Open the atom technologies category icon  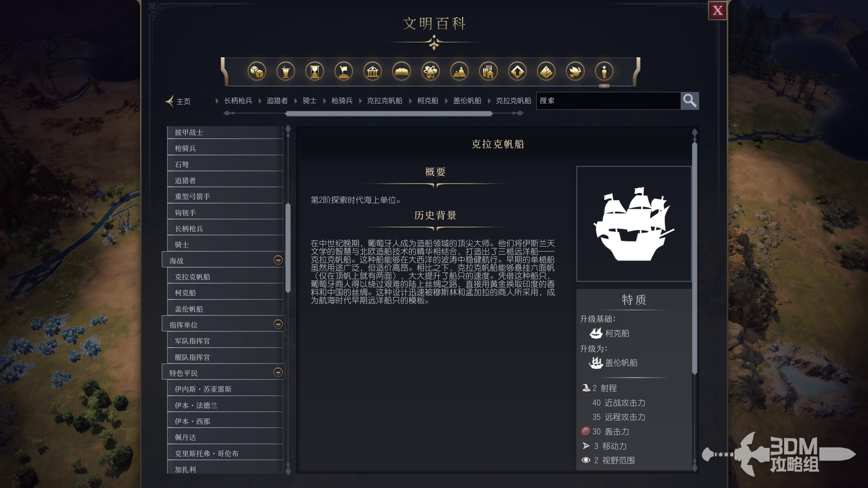point(430,72)
